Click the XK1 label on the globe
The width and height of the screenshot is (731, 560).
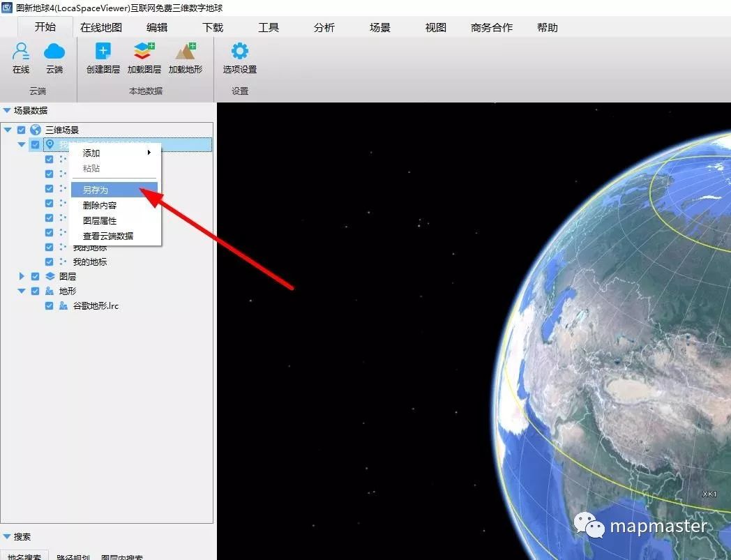pos(709,494)
